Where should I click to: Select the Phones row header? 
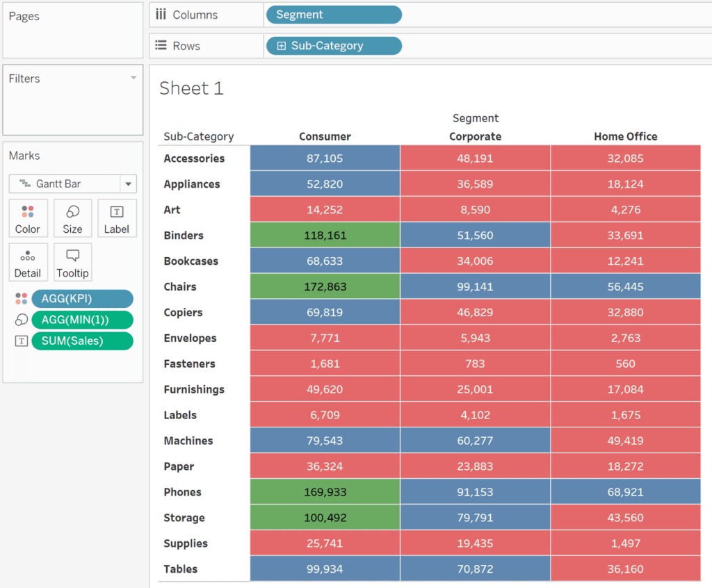182,492
